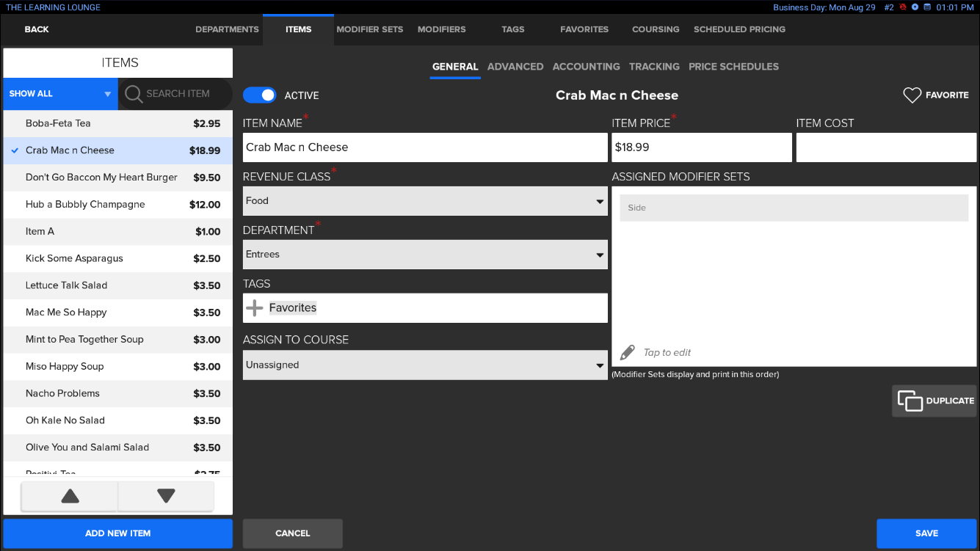Open the Advanced sub-tab

[515, 67]
